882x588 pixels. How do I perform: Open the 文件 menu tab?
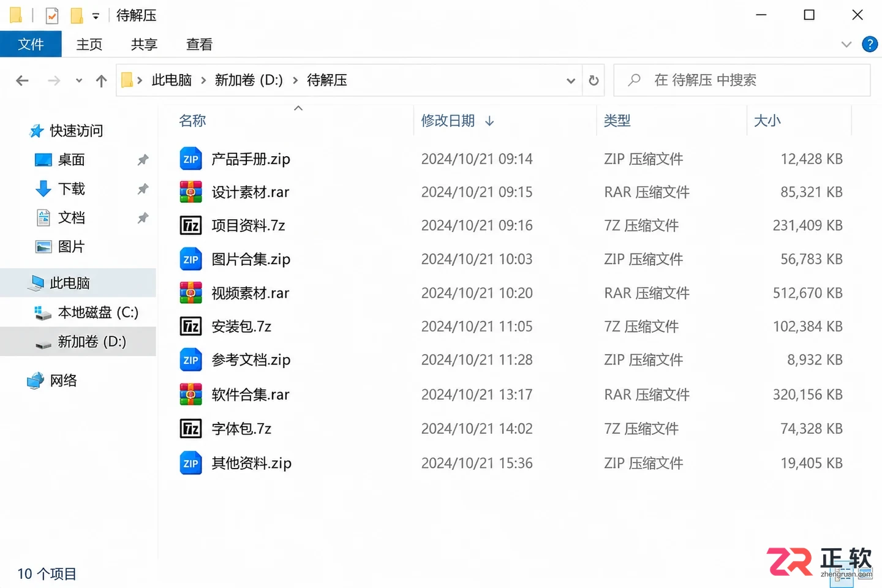(x=31, y=44)
